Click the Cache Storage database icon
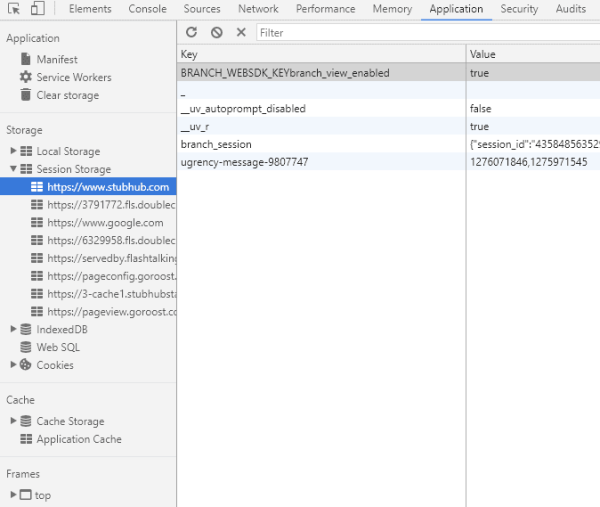The height and width of the screenshot is (507, 600). [x=26, y=421]
